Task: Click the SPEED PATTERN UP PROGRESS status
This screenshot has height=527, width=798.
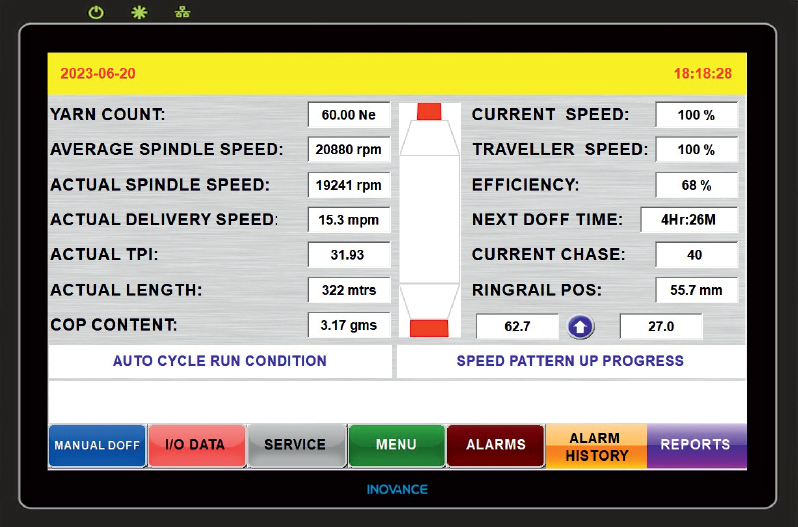Action: click(x=570, y=361)
